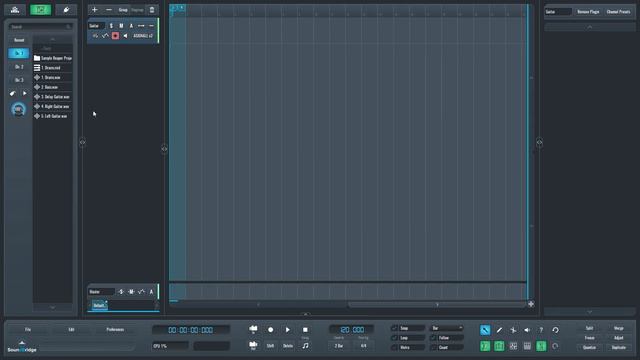Click the green file browser icon

(40, 10)
